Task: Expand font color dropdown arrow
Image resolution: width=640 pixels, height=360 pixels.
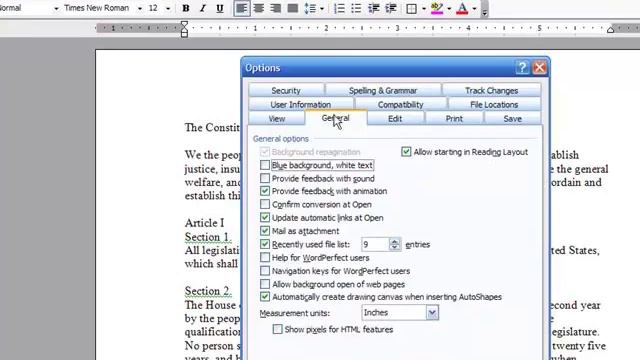Action: 474,8
